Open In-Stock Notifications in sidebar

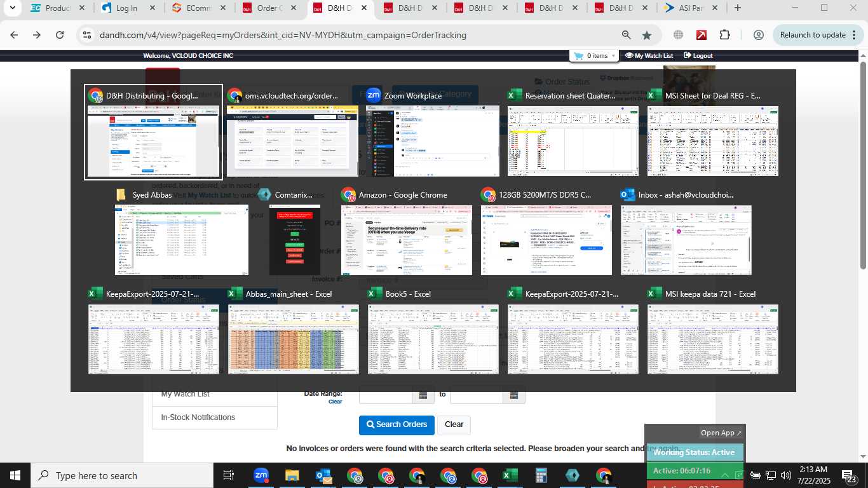click(x=215, y=417)
